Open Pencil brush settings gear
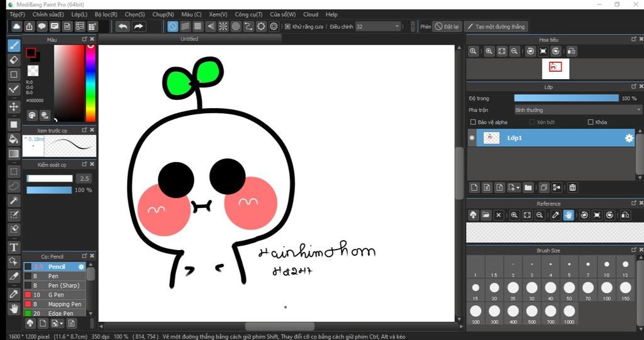644x340 pixels. 81,267
